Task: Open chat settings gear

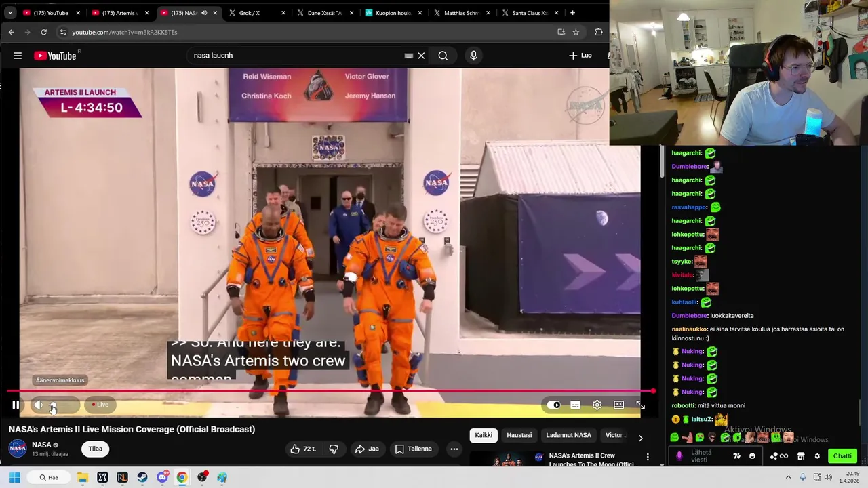Action: pyautogui.click(x=817, y=456)
